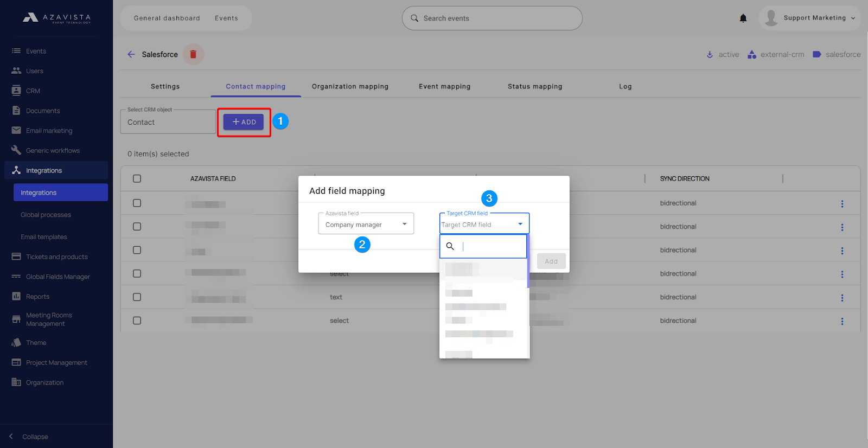
Task: Switch to the Settings tab
Action: (165, 86)
